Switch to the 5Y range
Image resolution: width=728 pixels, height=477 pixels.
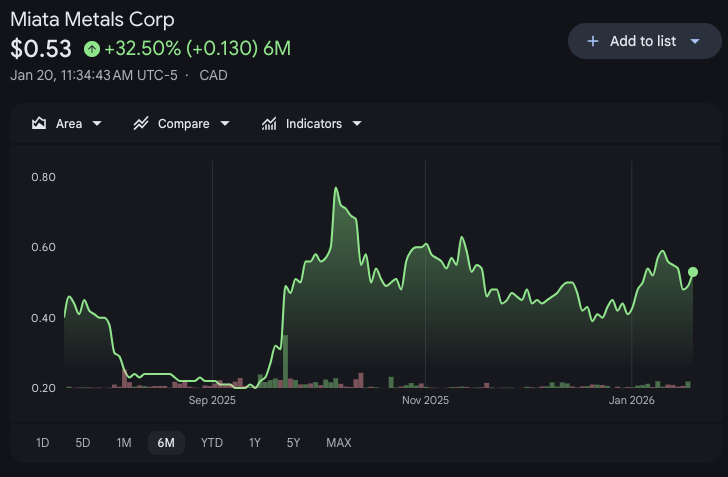(293, 443)
